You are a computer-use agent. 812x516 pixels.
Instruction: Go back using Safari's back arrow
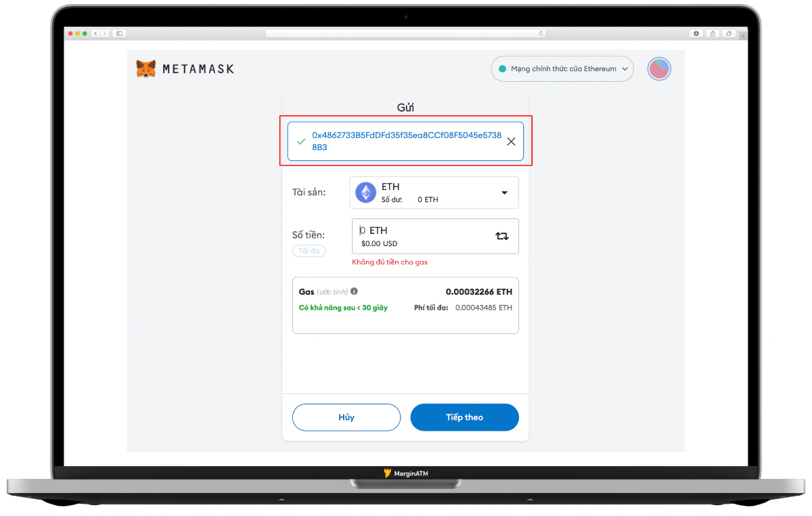(x=95, y=33)
